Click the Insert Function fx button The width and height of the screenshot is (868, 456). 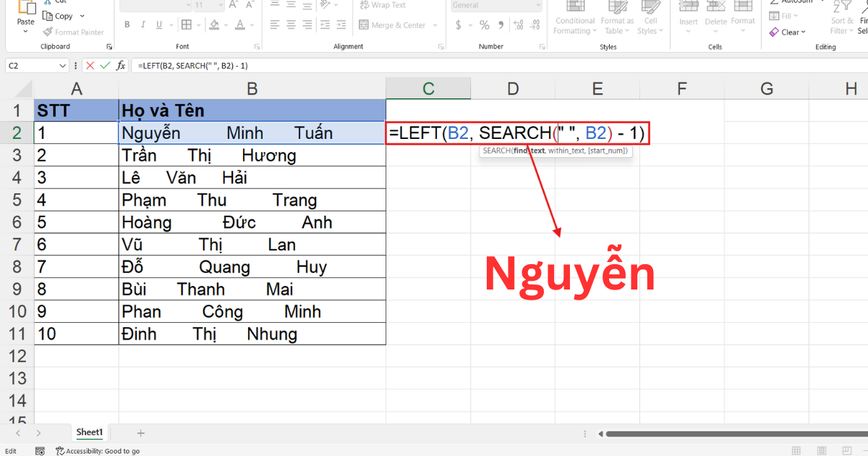[120, 65]
